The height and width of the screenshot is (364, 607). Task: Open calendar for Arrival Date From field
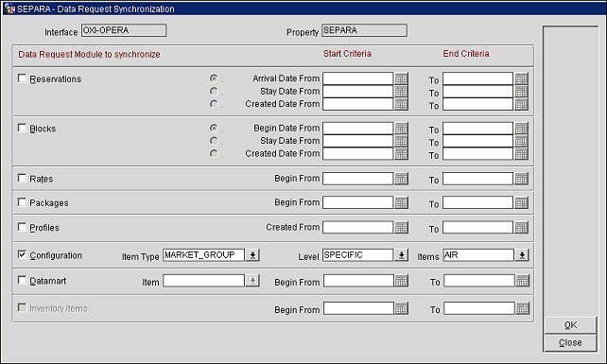pos(401,78)
